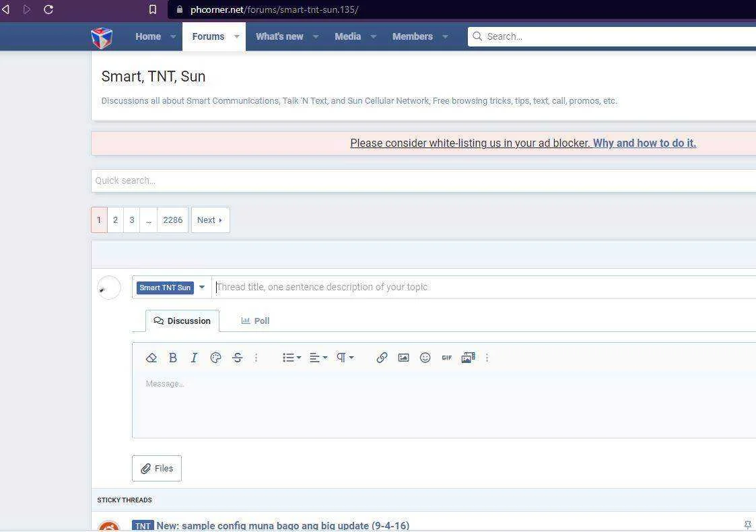The width and height of the screenshot is (756, 532).
Task: Click 'Please consider white-listing us' notice
Action: point(470,143)
